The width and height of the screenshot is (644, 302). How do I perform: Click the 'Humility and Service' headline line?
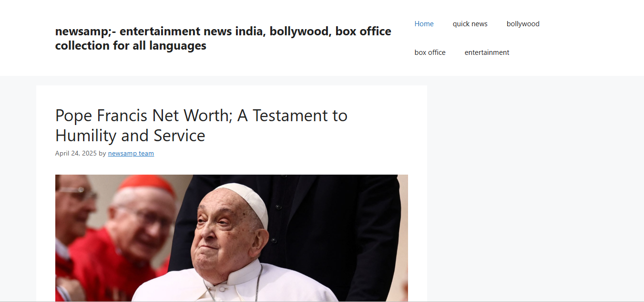click(x=130, y=135)
